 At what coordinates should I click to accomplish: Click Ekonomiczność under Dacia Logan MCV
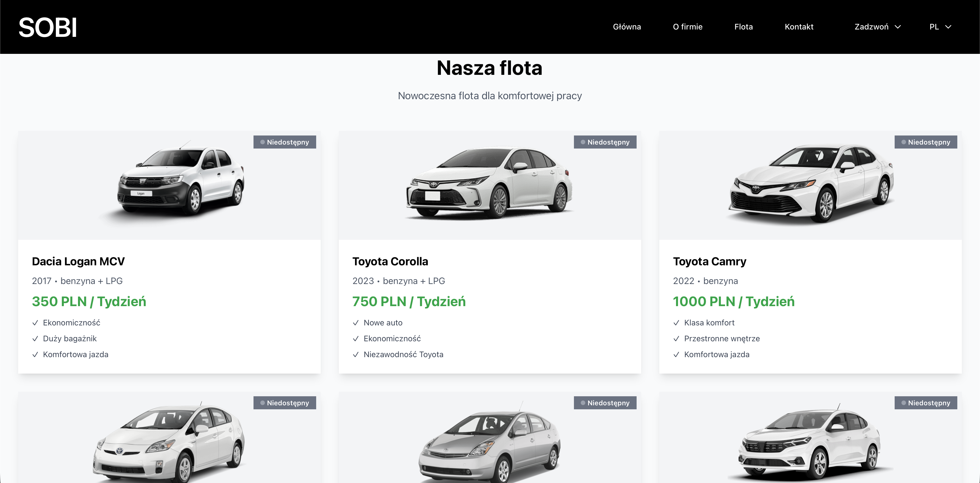click(71, 323)
